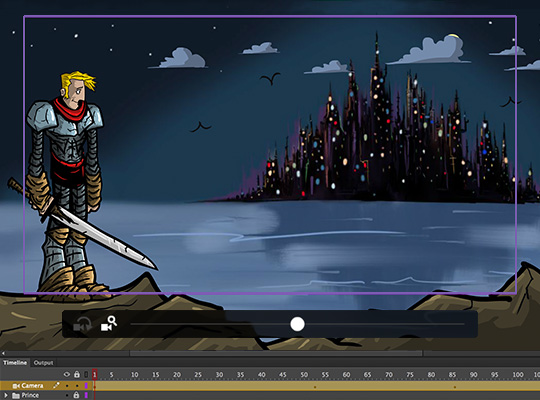
Task: Toggle visibility dot of Camera layer
Action: 67,386
